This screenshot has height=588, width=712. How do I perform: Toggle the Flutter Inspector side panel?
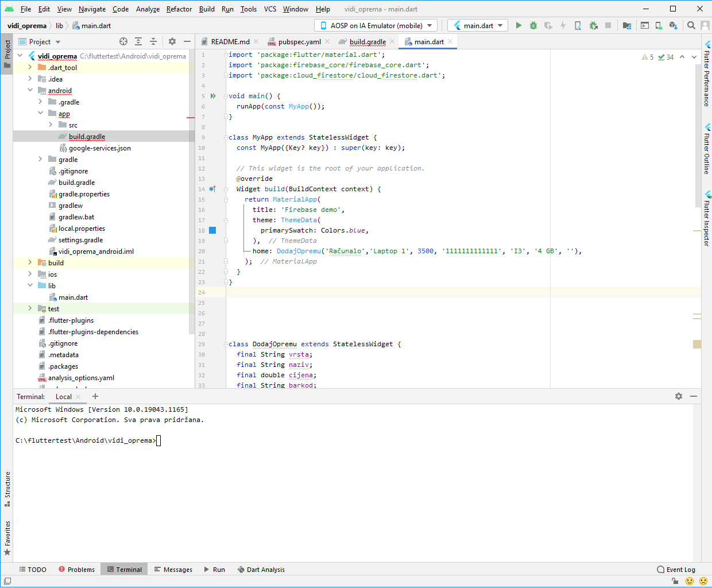707,219
